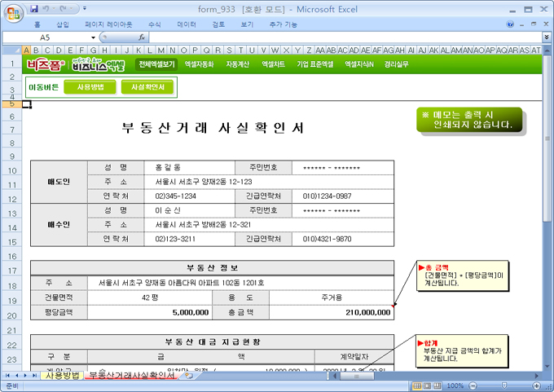The image size is (554, 392).
Task: Switch to Page Break Preview in status bar
Action: [x=437, y=385]
